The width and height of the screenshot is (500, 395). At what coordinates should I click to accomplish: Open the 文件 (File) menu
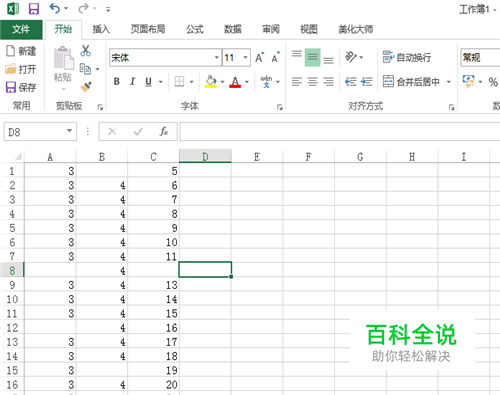click(x=21, y=29)
